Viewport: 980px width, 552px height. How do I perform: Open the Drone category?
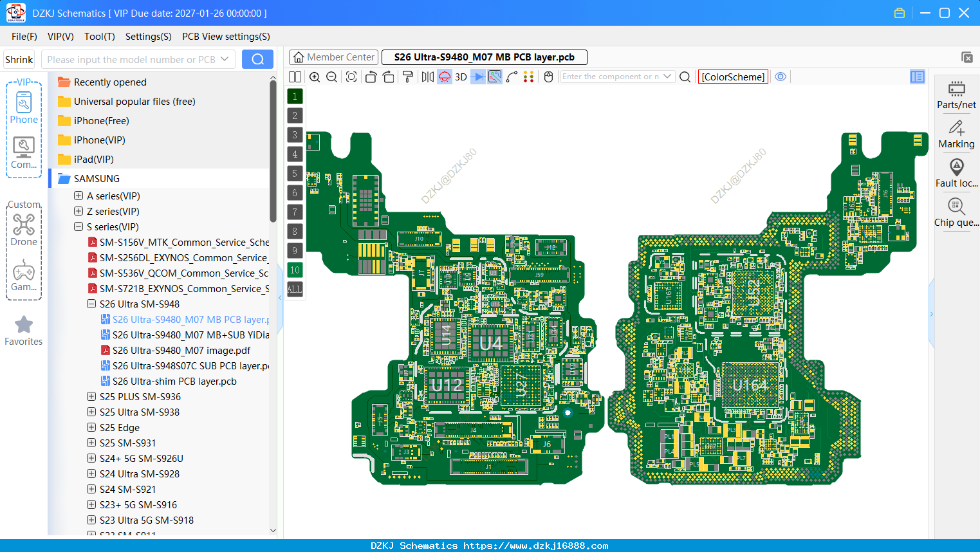tap(24, 230)
